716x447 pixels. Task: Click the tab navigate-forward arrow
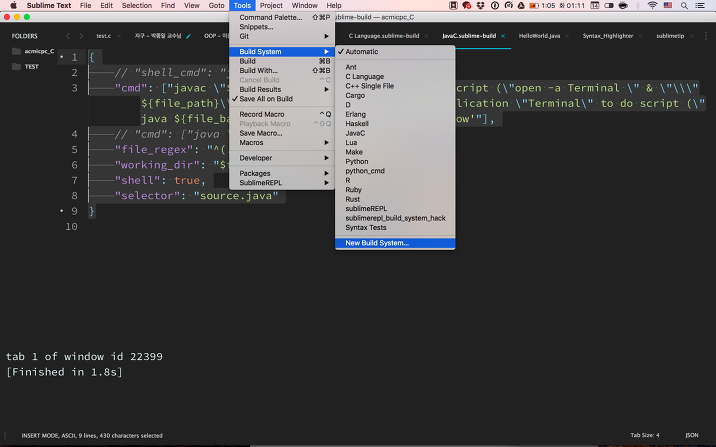tap(81, 36)
